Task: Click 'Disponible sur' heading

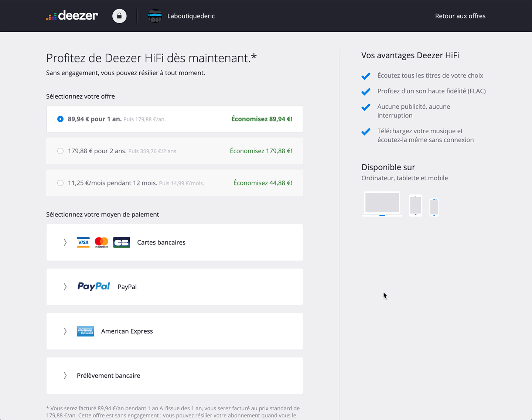Action: tap(388, 167)
